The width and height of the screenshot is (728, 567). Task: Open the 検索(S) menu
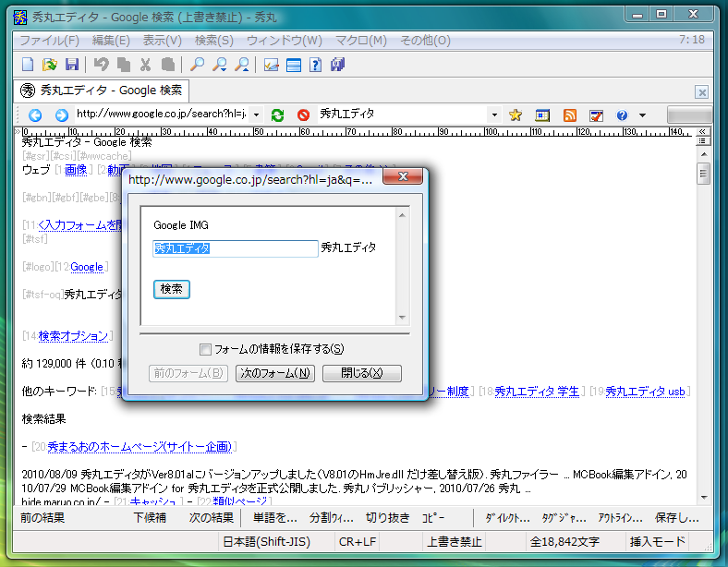[214, 41]
